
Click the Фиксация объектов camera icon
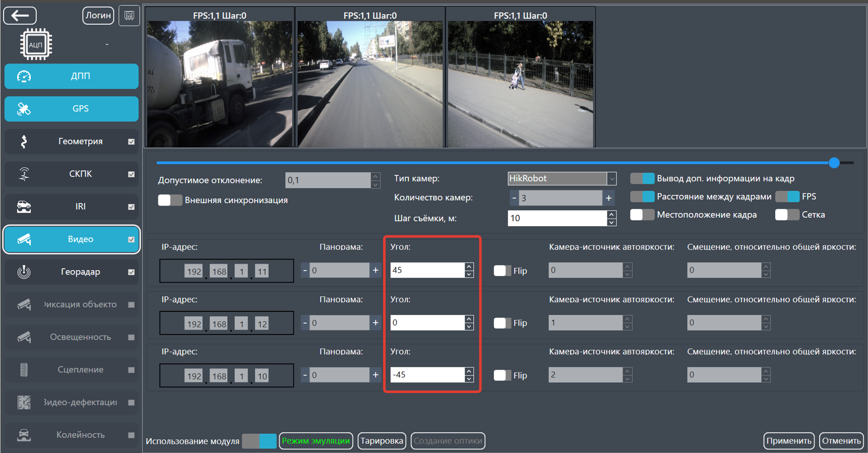[24, 304]
